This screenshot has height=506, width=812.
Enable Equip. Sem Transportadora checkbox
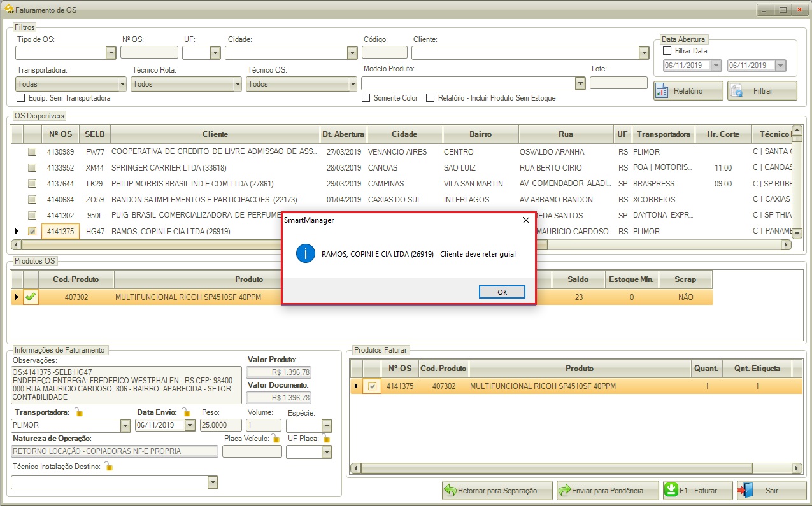click(x=21, y=98)
